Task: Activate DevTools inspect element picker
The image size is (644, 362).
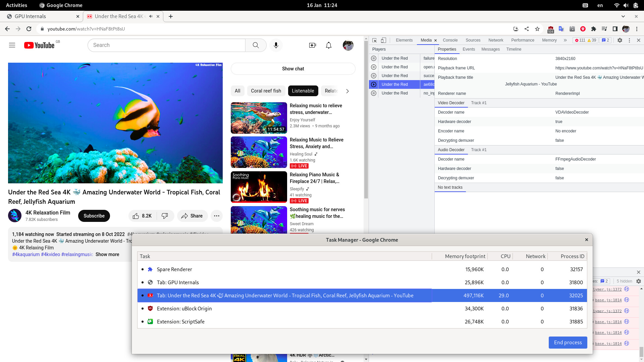Action: pos(374,40)
